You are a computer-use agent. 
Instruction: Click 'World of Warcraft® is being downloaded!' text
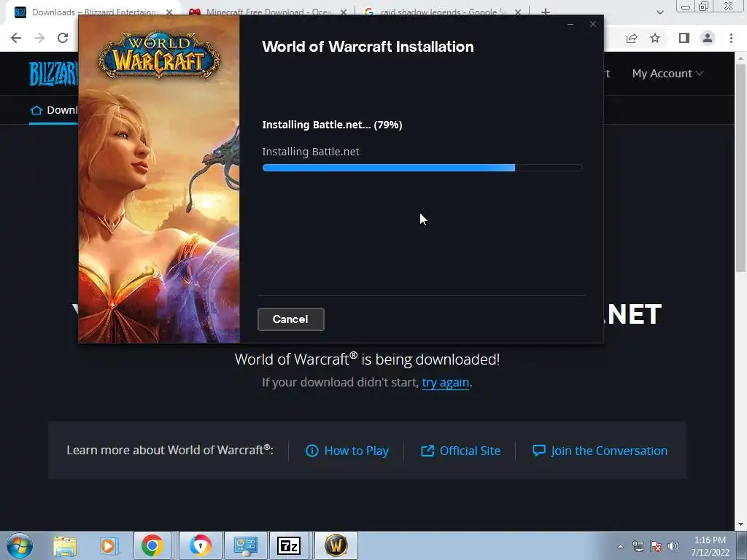pos(368,359)
